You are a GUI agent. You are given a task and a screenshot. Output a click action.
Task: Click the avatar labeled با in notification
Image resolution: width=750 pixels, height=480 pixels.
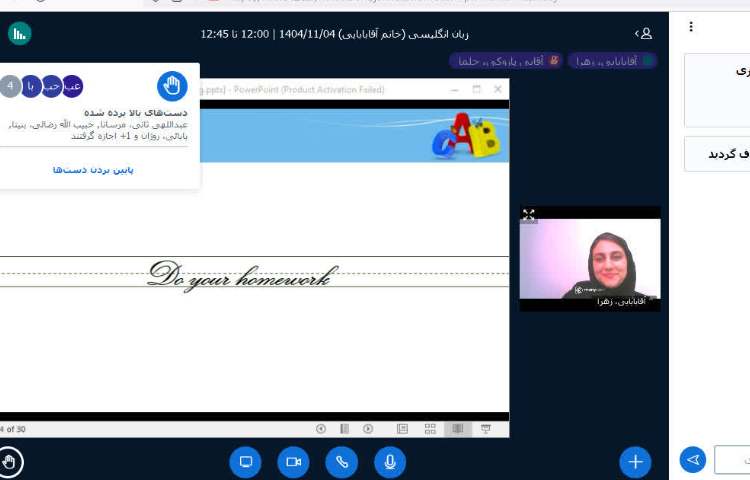coord(32,87)
